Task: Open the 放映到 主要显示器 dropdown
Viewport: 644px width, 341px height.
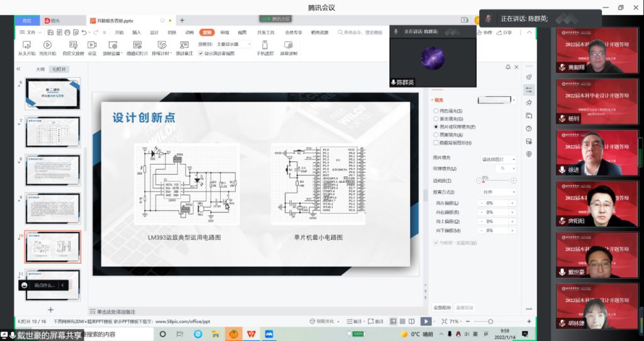Action: coord(233,45)
